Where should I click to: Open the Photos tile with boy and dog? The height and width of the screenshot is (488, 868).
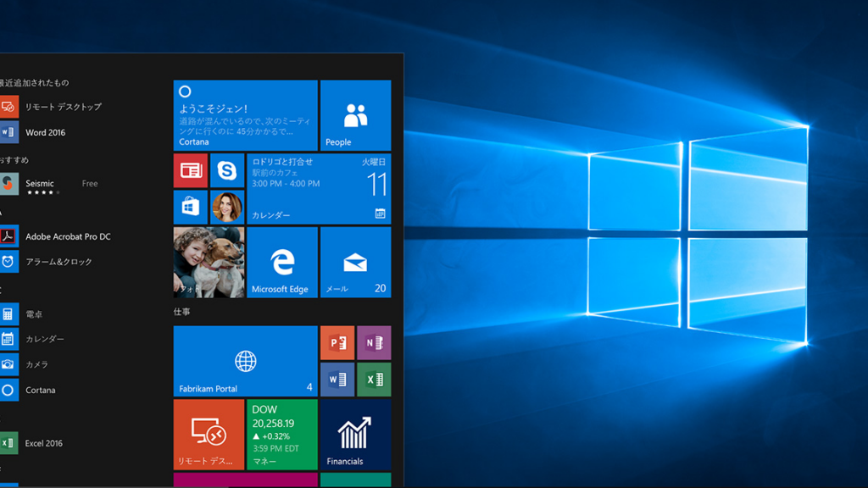(x=209, y=262)
